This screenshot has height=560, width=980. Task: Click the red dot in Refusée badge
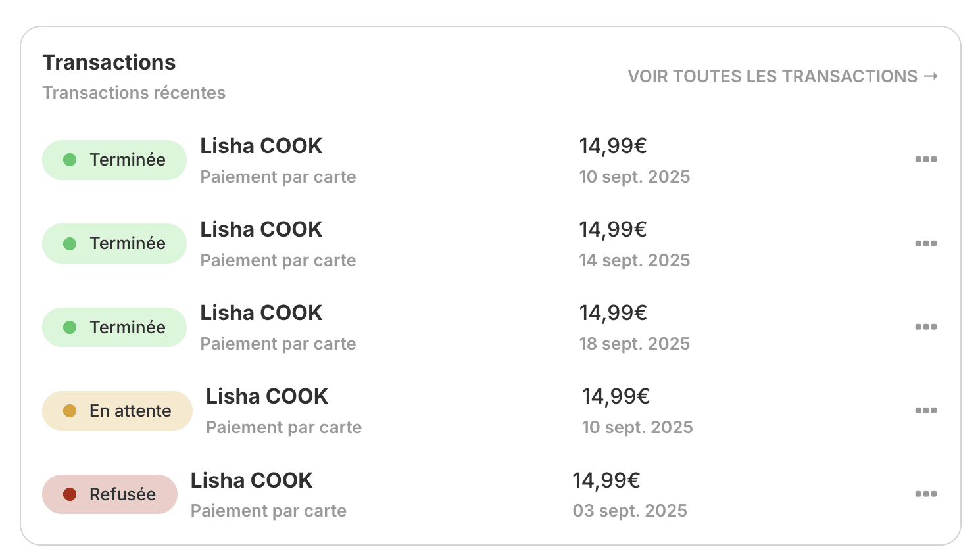[x=70, y=494]
